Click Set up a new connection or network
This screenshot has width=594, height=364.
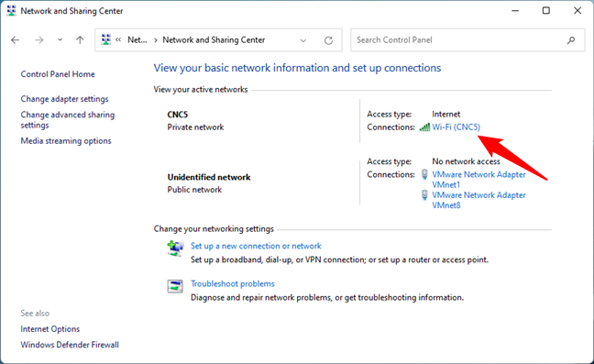click(x=256, y=246)
